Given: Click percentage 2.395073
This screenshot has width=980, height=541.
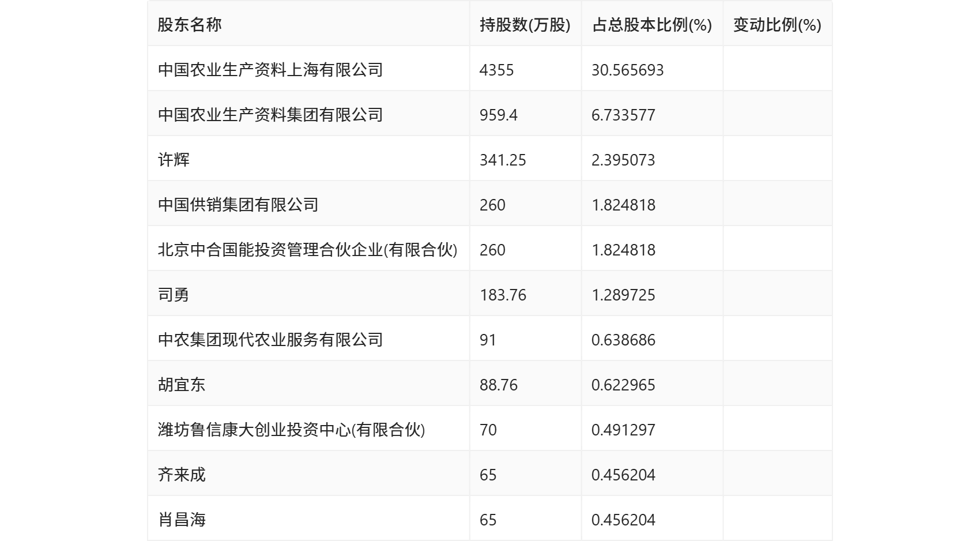Looking at the screenshot, I should pos(623,160).
